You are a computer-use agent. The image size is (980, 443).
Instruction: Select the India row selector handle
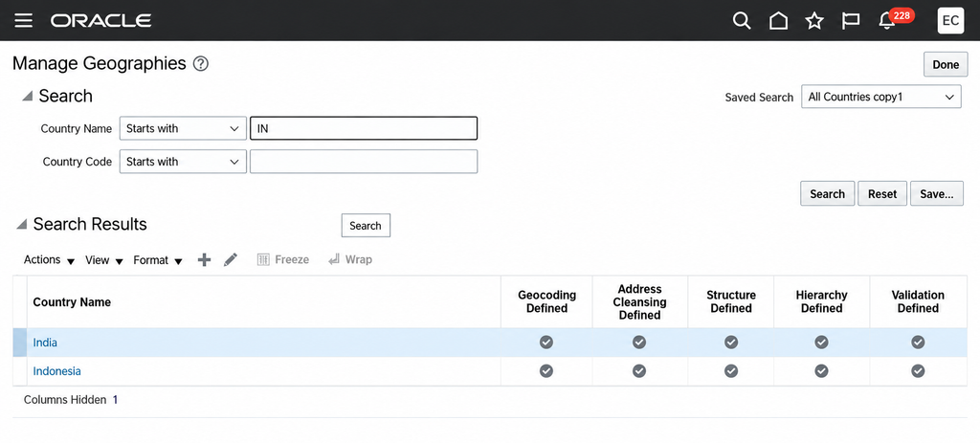19,343
